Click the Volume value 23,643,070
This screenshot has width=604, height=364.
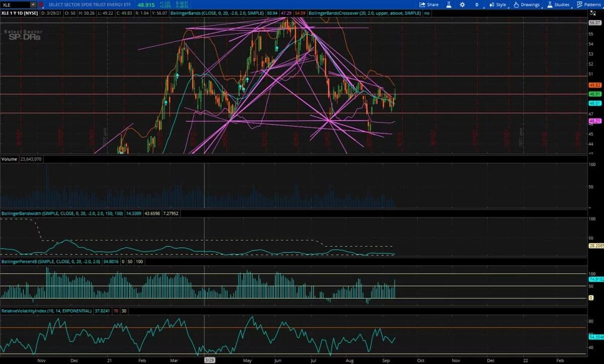31,159
